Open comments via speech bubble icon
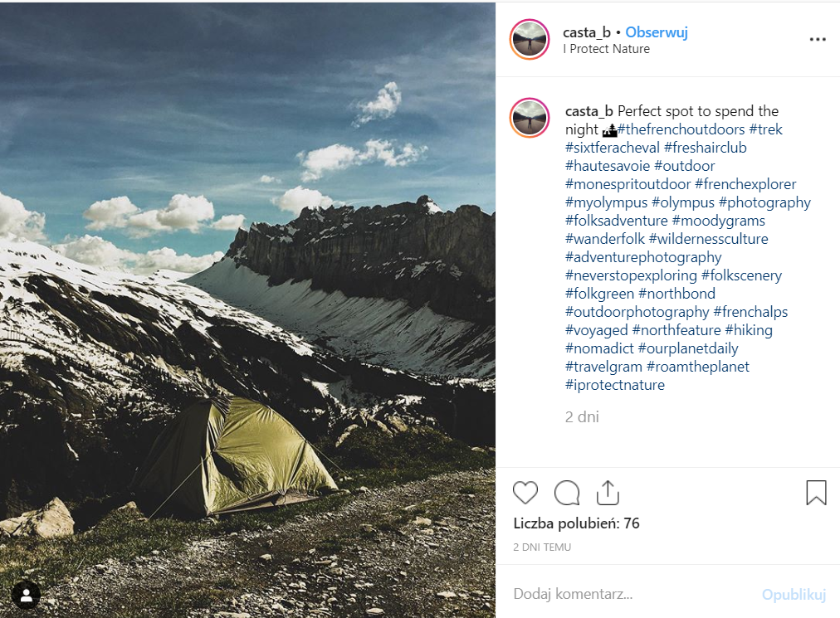Viewport: 840px width, 618px height. click(x=567, y=493)
